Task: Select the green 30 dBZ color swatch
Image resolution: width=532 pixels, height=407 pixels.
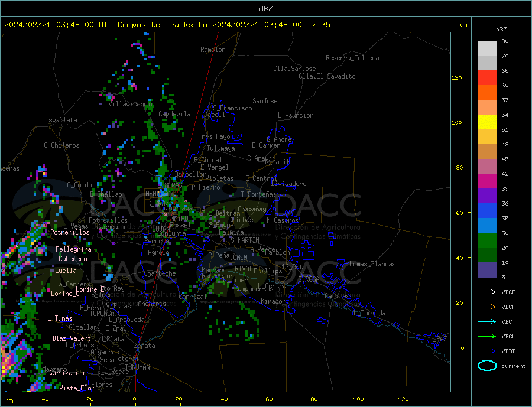Action: (x=487, y=240)
